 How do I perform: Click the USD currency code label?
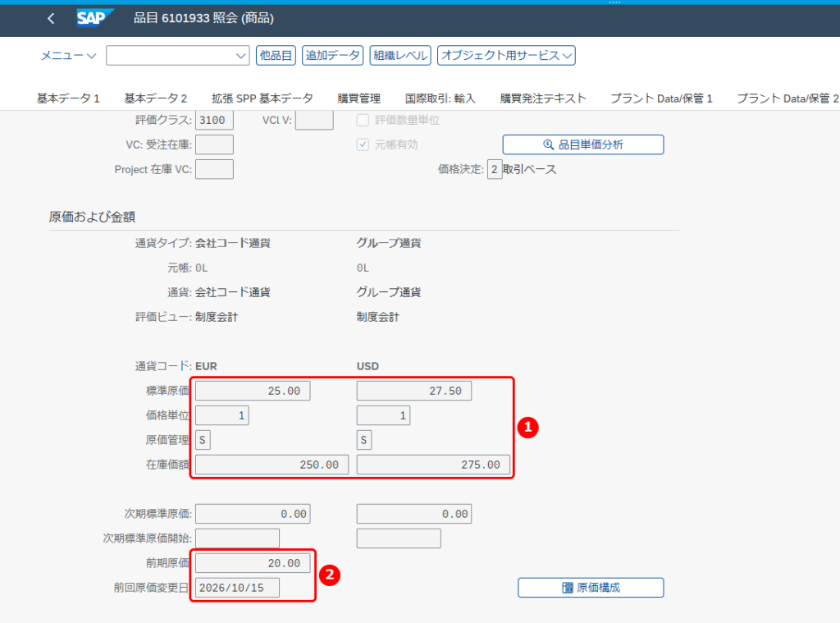pos(367,366)
